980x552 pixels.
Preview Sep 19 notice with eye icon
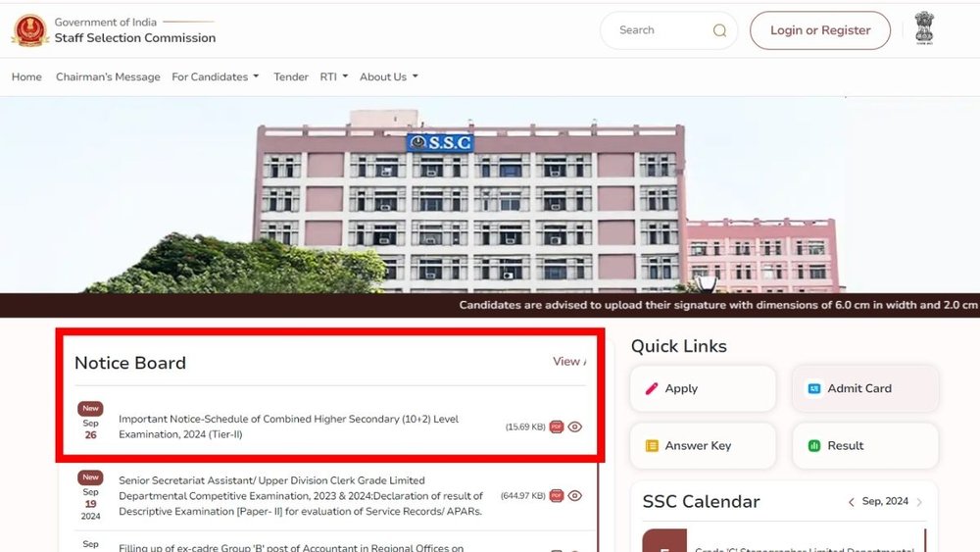(x=575, y=496)
